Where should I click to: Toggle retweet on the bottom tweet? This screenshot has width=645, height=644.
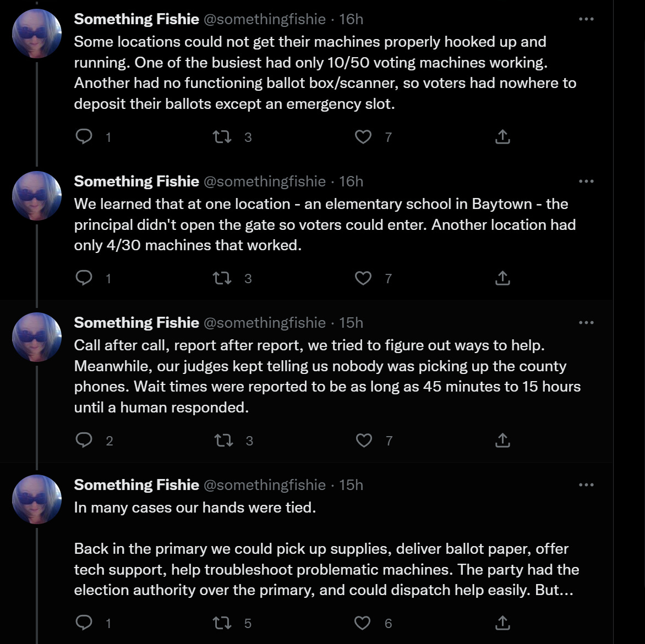tap(224, 623)
